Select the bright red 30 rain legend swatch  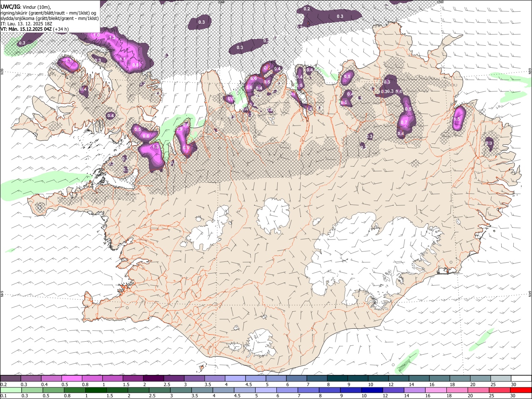click(x=521, y=390)
